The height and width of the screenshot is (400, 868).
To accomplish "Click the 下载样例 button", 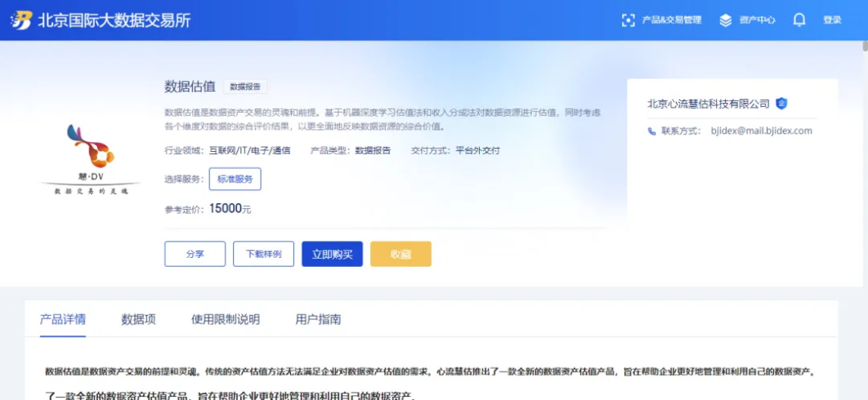I will 263,254.
